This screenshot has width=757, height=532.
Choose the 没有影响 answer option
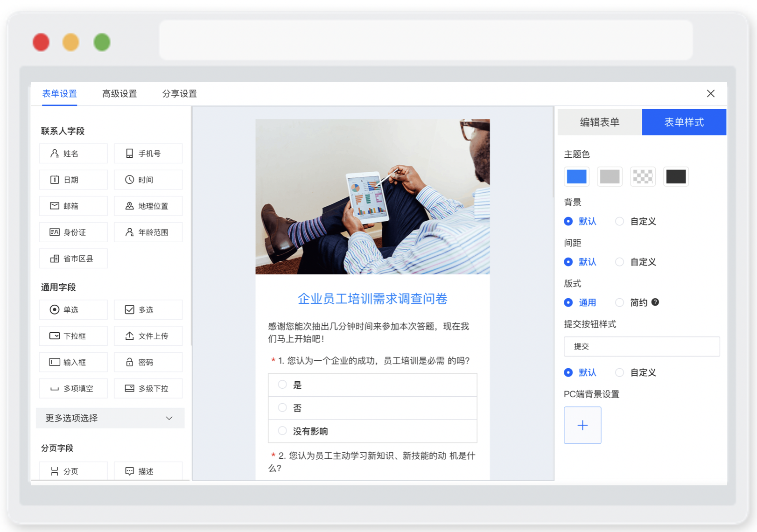(372, 431)
